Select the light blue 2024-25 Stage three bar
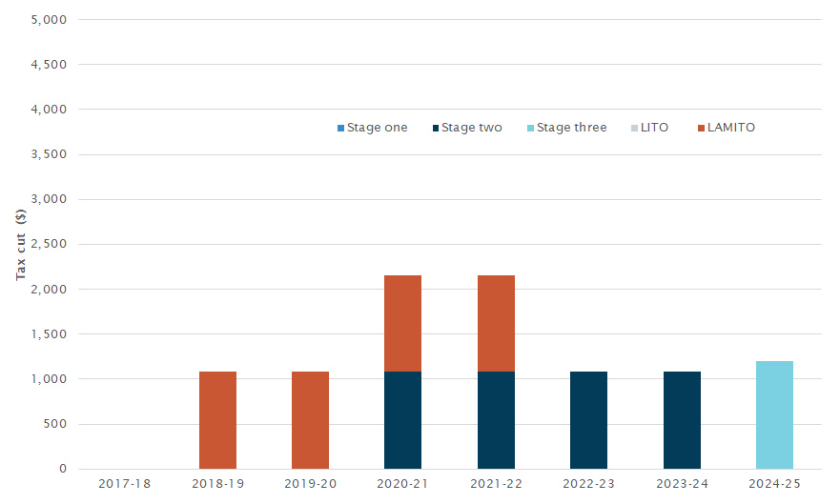 tap(774, 415)
